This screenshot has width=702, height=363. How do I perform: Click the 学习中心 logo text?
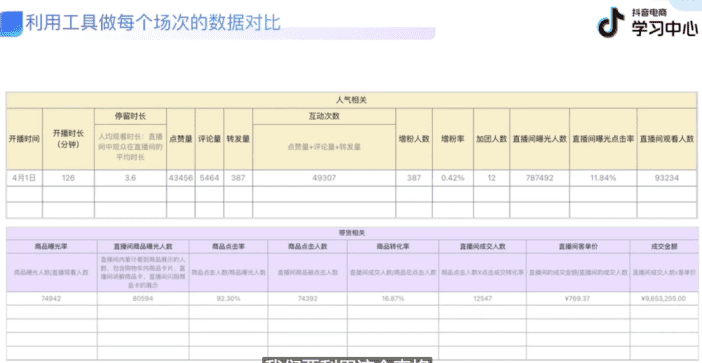pos(664,28)
